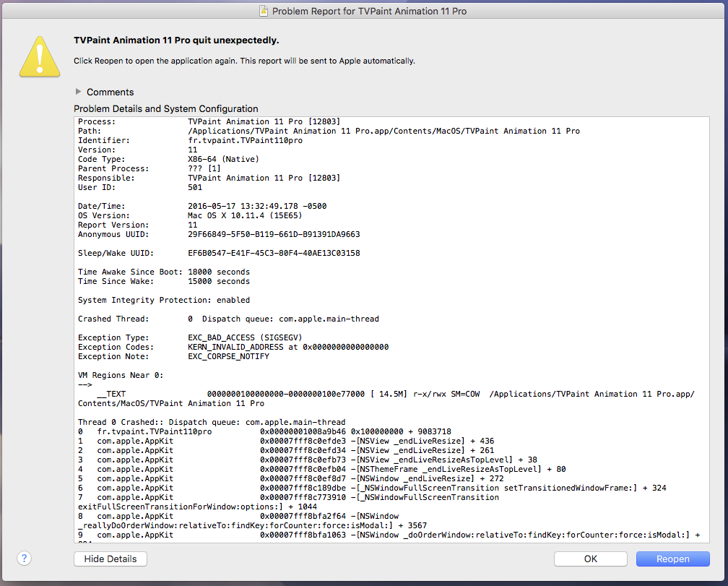Click the Hide Details button
Viewport: 728px width, 586px height.
[x=110, y=559]
